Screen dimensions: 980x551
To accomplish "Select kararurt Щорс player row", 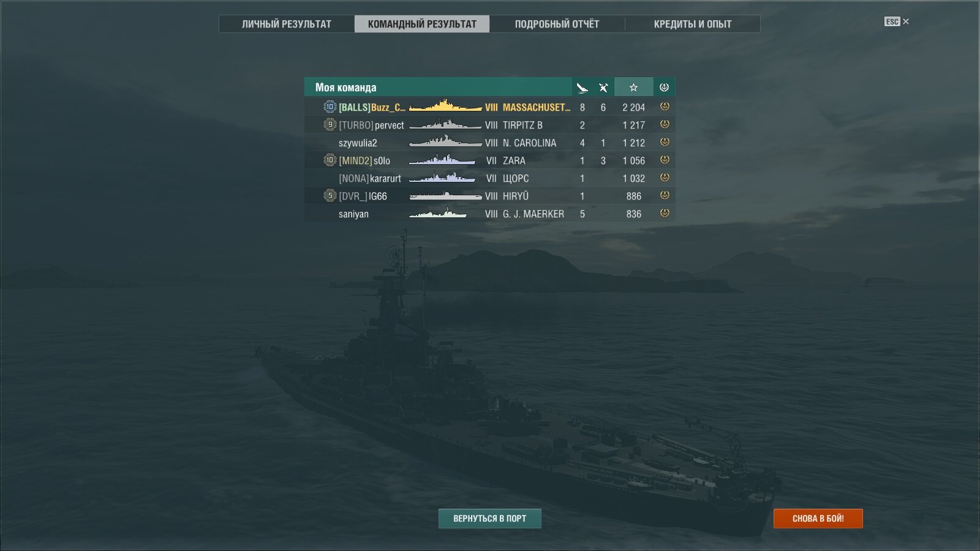I will (x=490, y=178).
